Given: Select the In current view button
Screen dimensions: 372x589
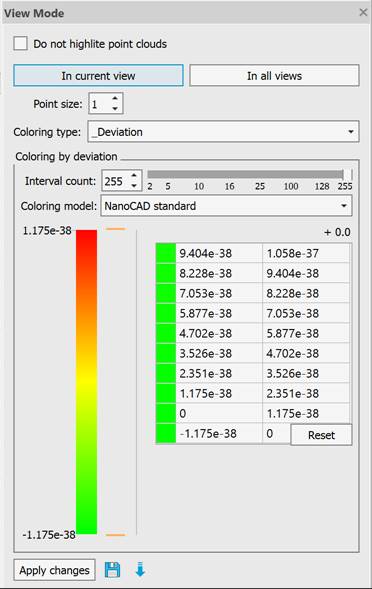Looking at the screenshot, I should click(x=98, y=76).
